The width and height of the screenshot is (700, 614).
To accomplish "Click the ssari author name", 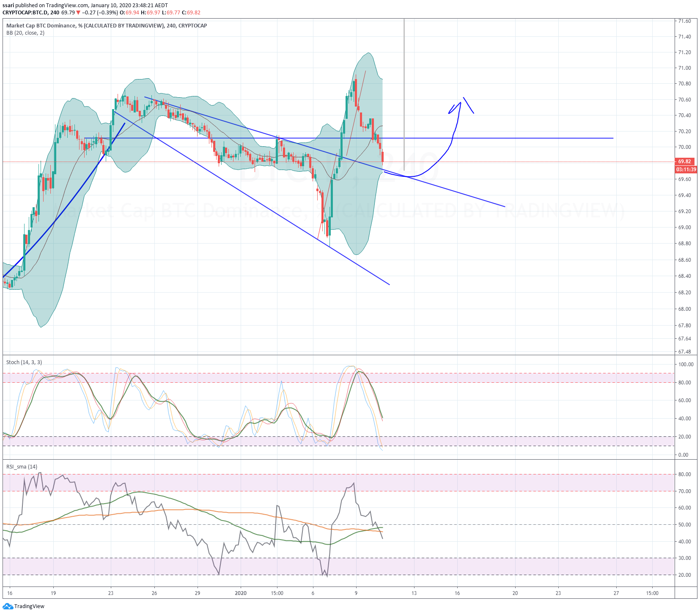I will click(8, 5).
